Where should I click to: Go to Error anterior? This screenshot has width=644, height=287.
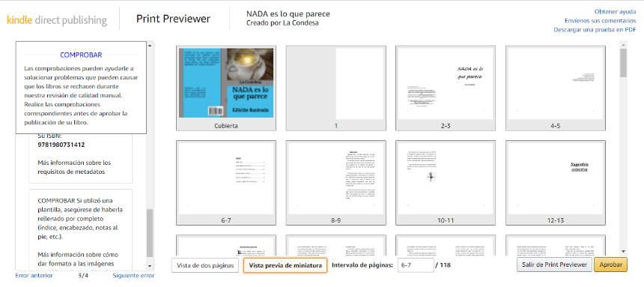[x=34, y=276]
